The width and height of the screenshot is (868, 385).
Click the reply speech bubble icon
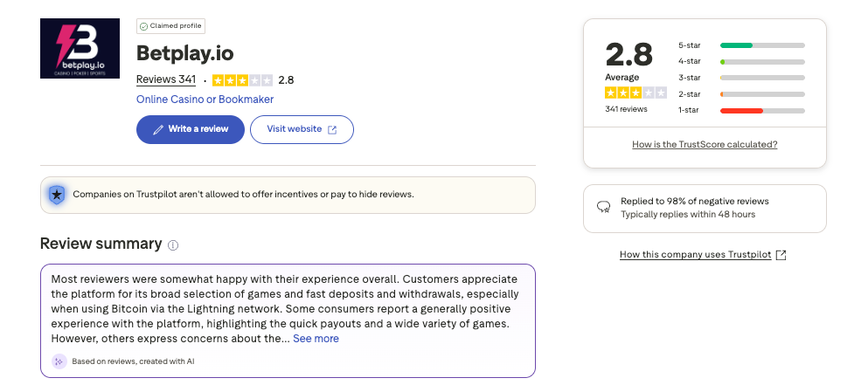pos(603,208)
